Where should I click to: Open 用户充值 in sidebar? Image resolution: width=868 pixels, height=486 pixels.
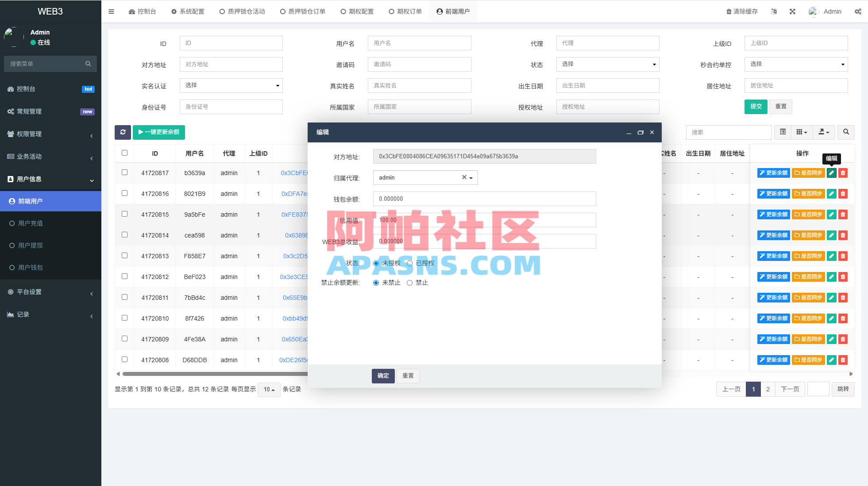tap(50, 223)
